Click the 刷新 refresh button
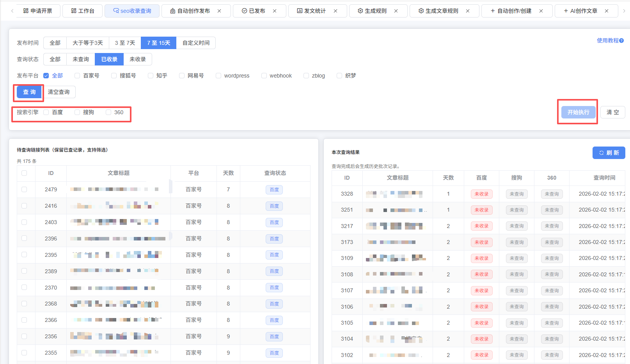This screenshot has height=364, width=630. click(609, 153)
